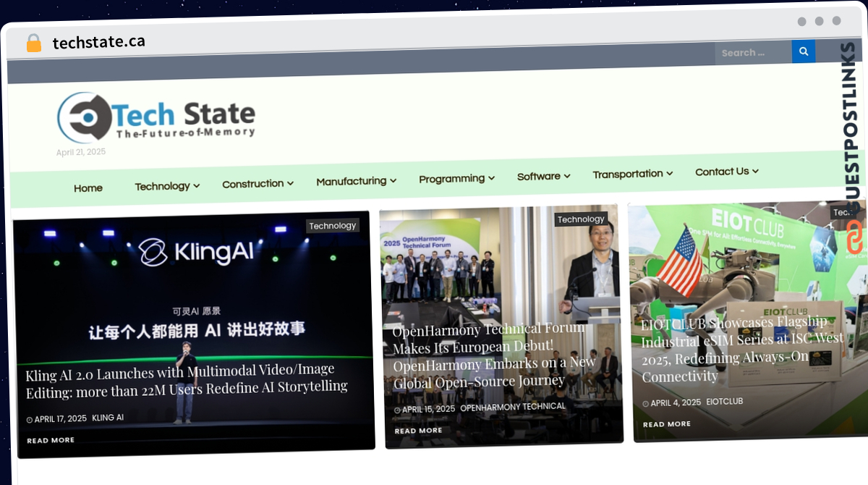Click the padlock icon beside techstate.ca

pos(34,43)
